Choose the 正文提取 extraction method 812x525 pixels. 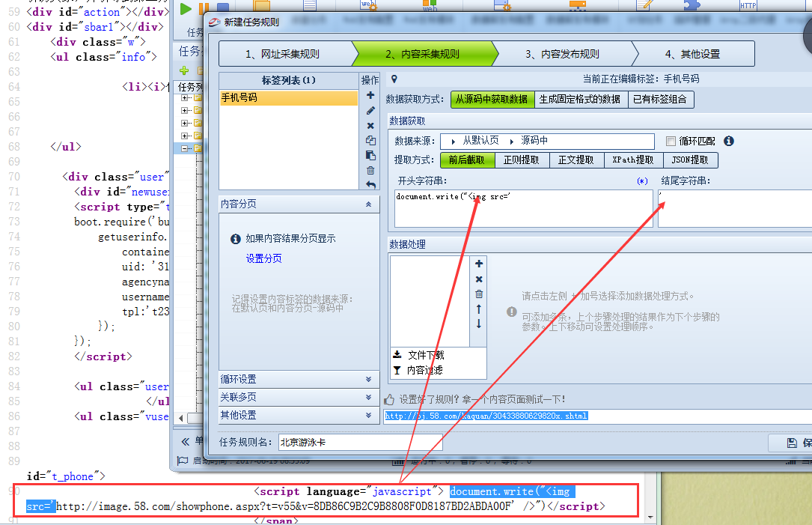click(576, 160)
